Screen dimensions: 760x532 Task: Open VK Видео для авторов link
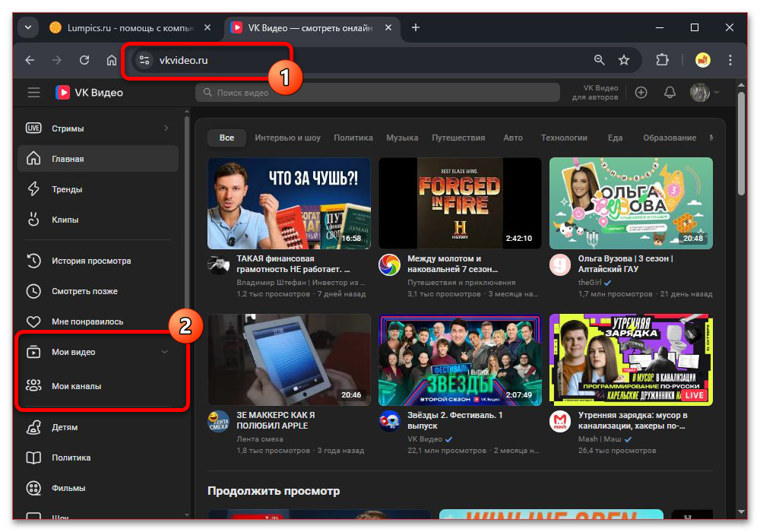pos(595,93)
